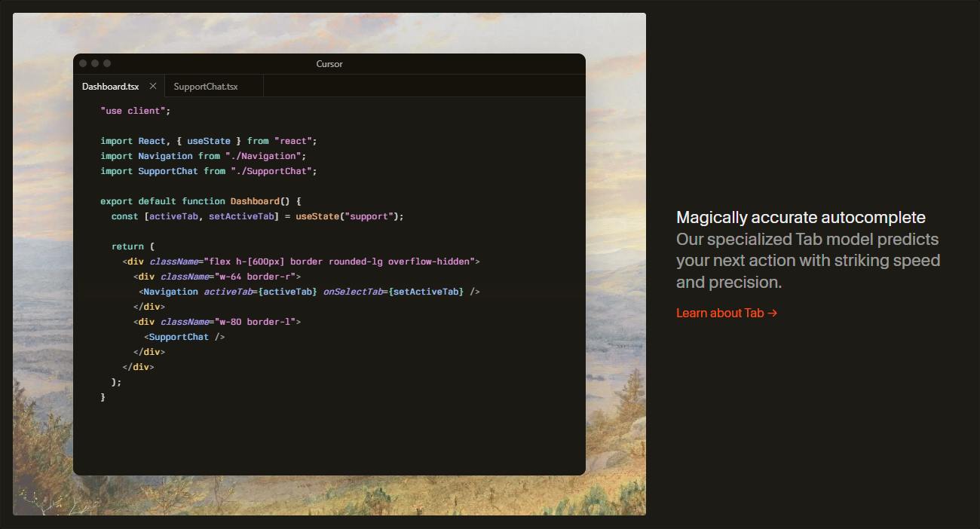
Task: Switch to the SupportChat.tsx tab
Action: [x=205, y=86]
